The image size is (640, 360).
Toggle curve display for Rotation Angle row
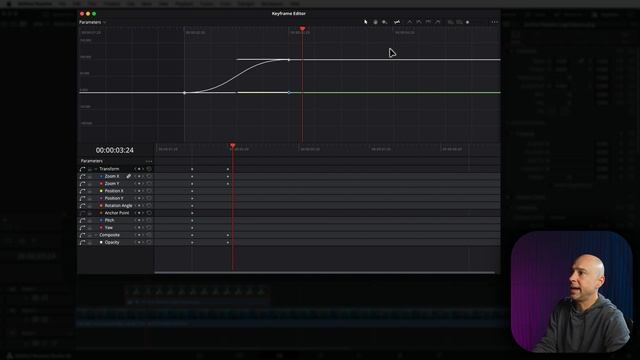[x=82, y=206]
